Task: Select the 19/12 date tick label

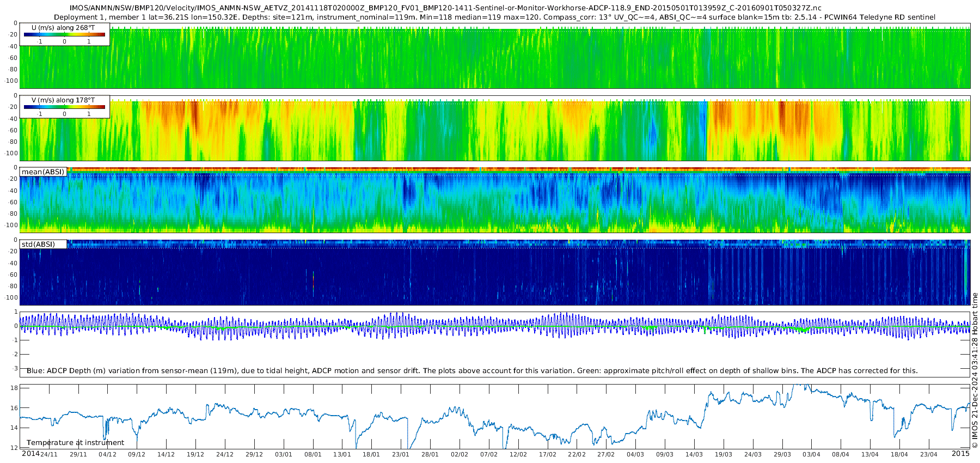Action: (195, 455)
